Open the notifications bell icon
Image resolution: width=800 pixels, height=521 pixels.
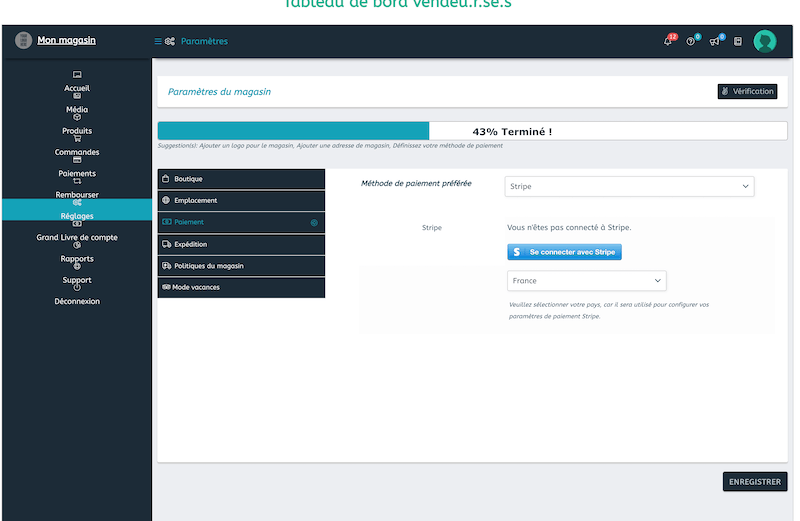tap(668, 41)
